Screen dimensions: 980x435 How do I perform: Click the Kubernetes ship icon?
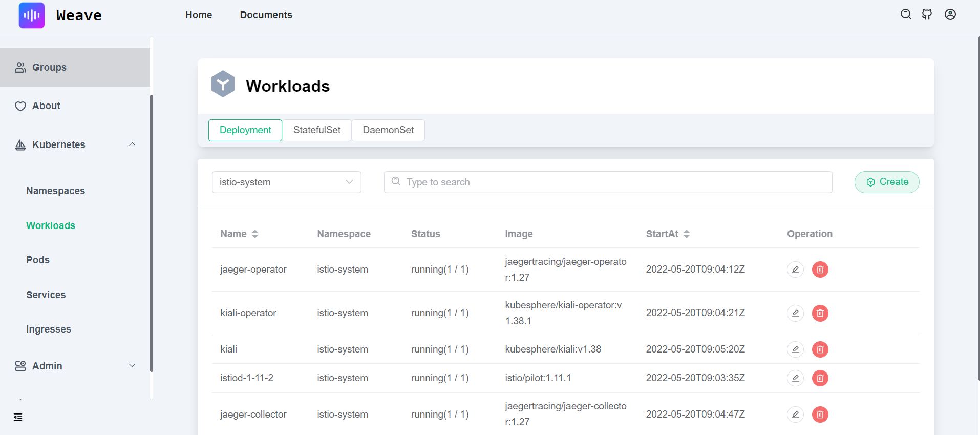pyautogui.click(x=20, y=145)
